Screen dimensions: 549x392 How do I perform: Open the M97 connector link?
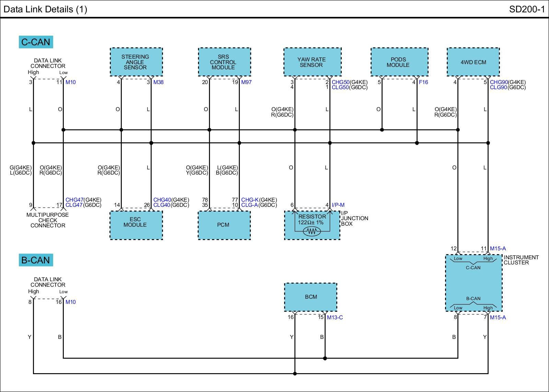[246, 82]
